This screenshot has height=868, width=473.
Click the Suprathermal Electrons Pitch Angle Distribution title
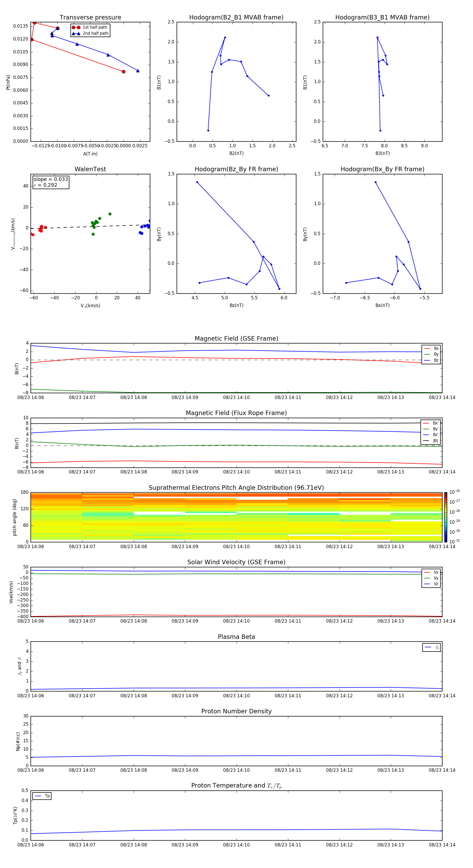click(236, 488)
